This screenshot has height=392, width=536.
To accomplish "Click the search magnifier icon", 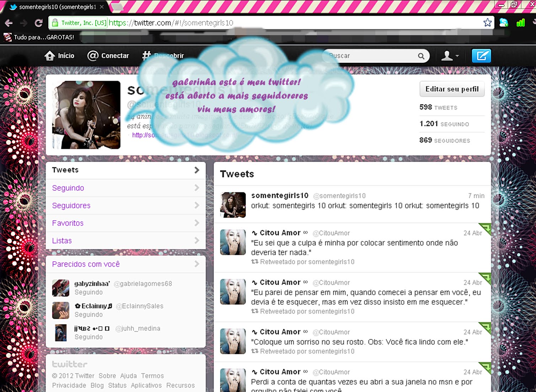I will click(421, 56).
